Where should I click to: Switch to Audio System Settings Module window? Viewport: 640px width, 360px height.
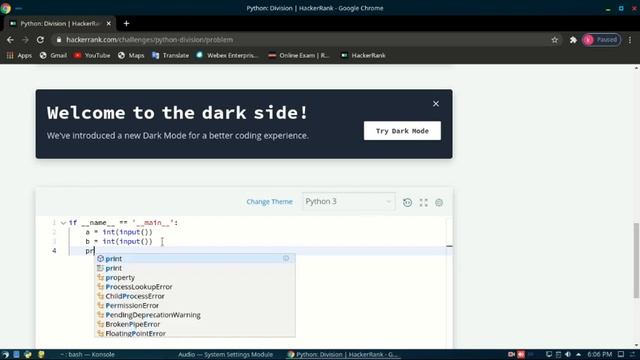tap(225, 354)
